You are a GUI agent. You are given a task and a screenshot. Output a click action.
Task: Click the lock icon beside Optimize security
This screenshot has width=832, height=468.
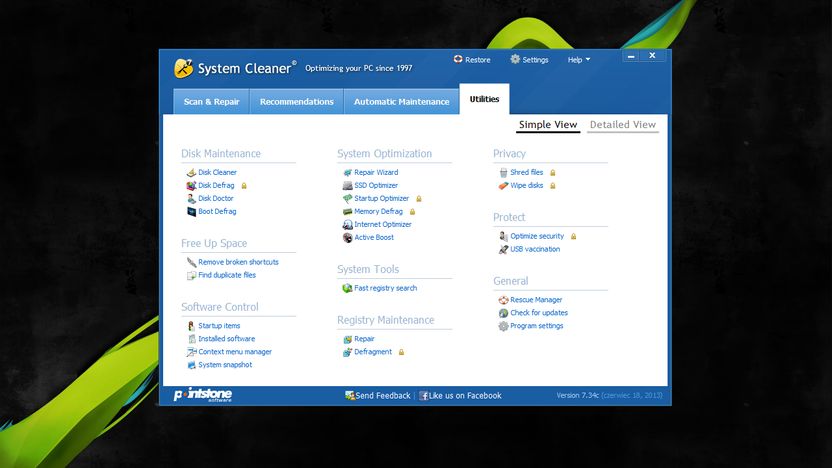[x=574, y=236]
